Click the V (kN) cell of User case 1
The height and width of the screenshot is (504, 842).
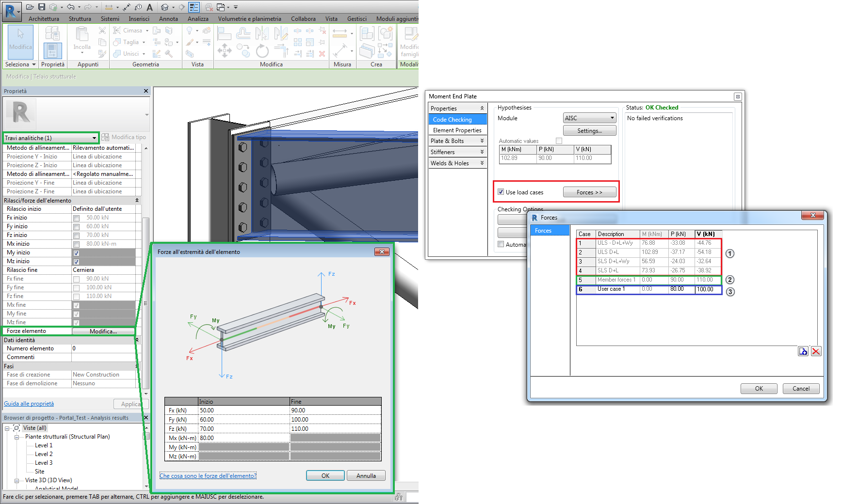tap(708, 289)
